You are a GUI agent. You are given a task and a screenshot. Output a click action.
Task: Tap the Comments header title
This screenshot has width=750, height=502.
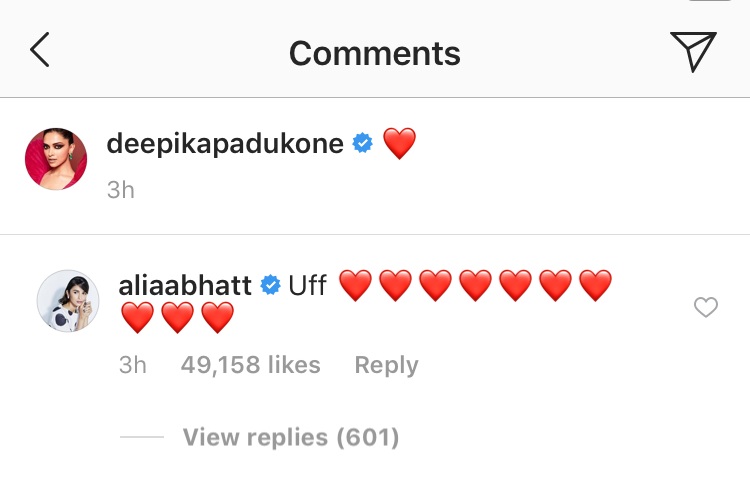375,52
